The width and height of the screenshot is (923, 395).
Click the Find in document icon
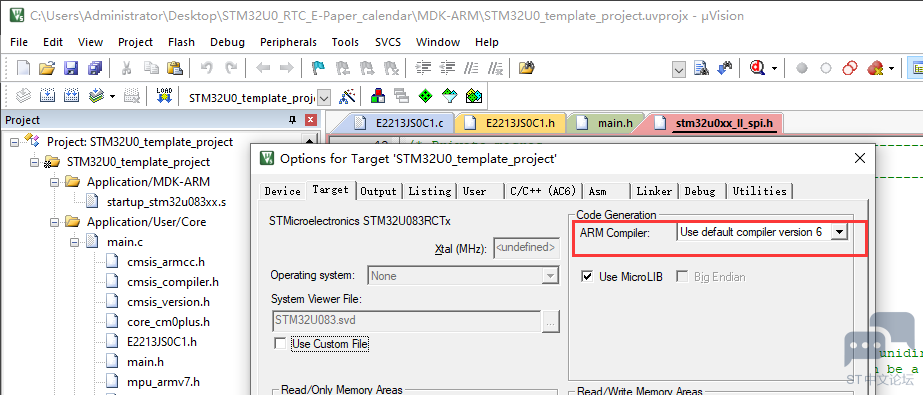[700, 68]
